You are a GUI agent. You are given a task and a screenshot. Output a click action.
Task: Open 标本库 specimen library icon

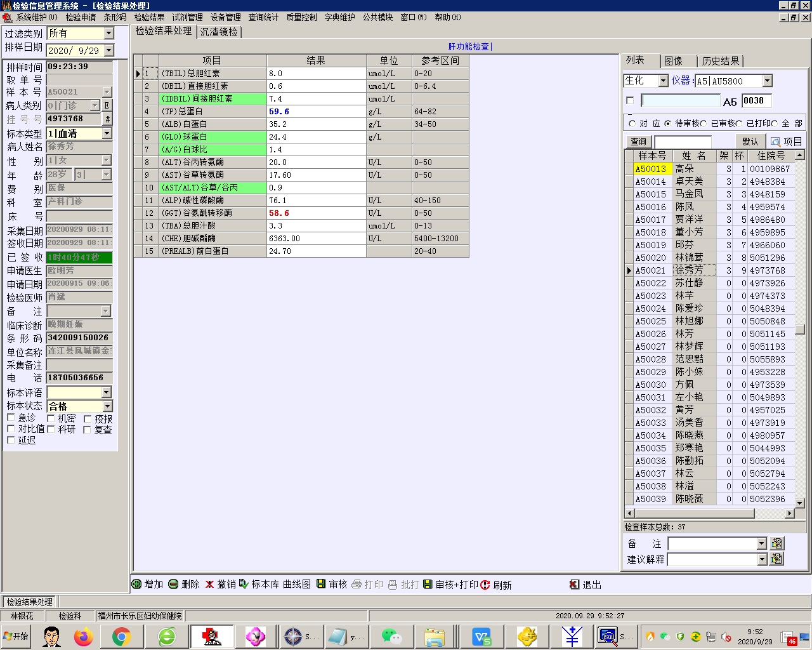244,584
